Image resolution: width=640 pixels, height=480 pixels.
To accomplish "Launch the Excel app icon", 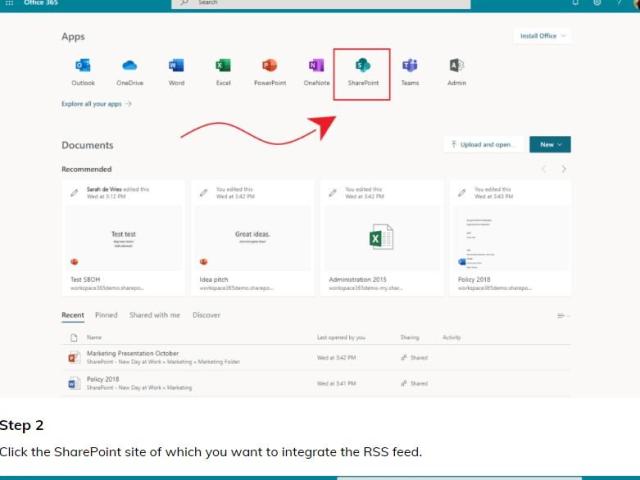I will click(x=223, y=65).
